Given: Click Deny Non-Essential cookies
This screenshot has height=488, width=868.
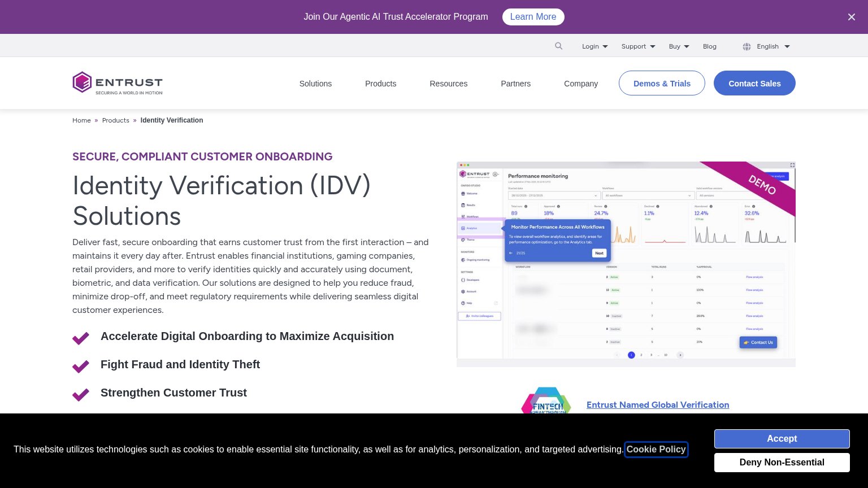Looking at the screenshot, I should click(782, 463).
